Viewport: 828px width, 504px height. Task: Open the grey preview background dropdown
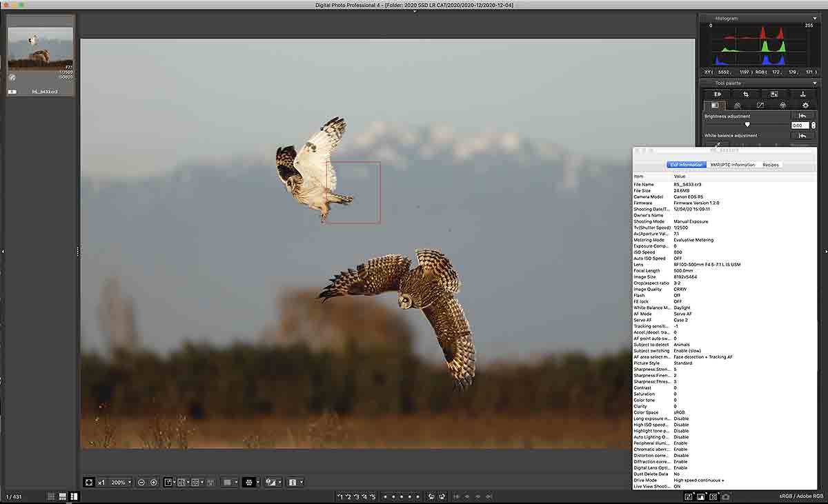[x=230, y=483]
